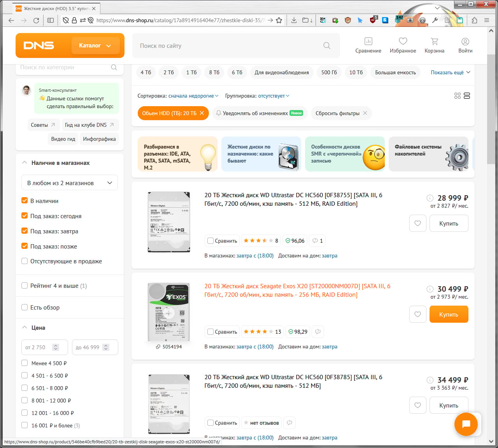Add Seagate Exos X20 to favorites
Screen dimensions: 498x448
coord(418,314)
